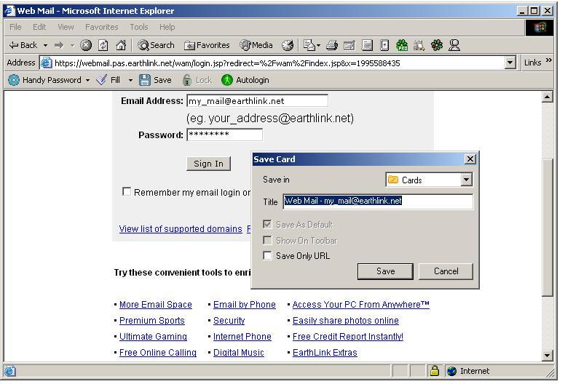Open the Fill button dropdown arrow
The height and width of the screenshot is (392, 565).
(x=130, y=80)
